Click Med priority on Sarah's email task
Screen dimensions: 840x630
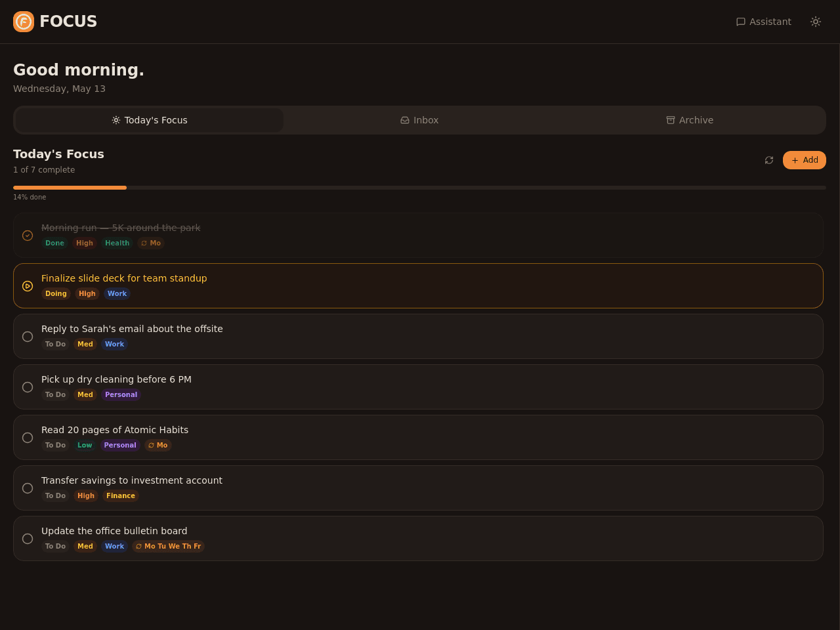[x=85, y=345]
